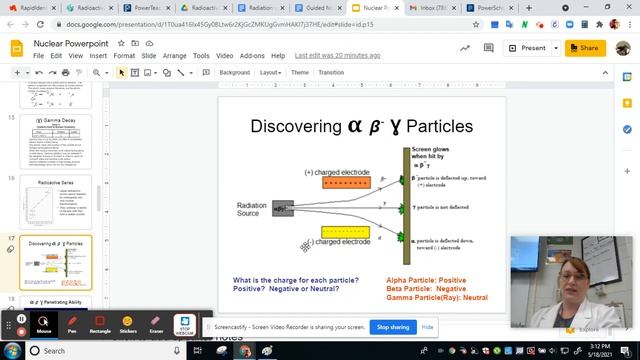The image size is (640, 360).
Task: Select the Screencastify Pen tool
Action: pos(72,324)
